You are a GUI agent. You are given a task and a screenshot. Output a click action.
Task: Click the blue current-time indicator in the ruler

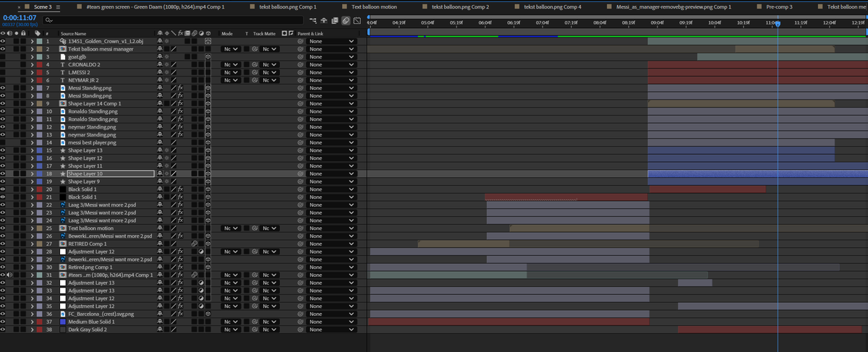tap(778, 24)
